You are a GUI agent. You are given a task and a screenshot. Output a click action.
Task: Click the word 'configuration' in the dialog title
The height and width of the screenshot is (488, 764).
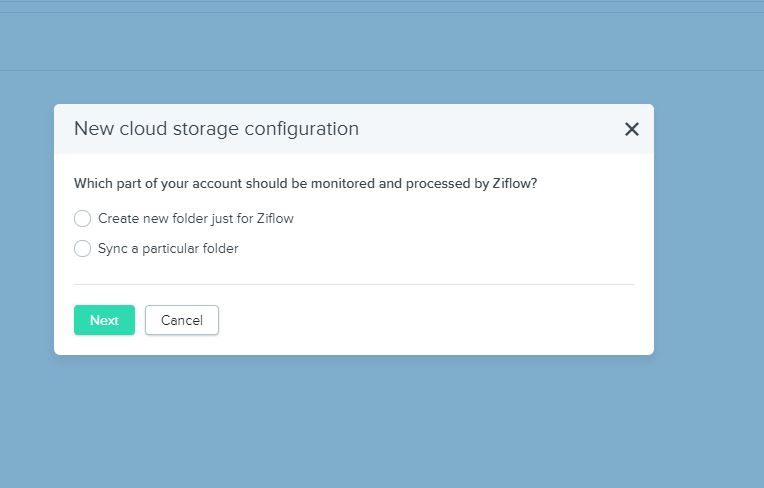point(302,129)
